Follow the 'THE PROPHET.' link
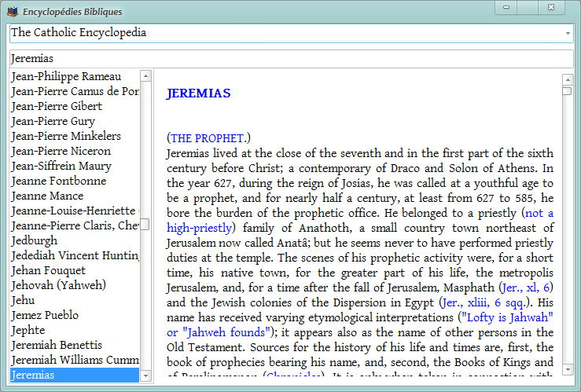Image resolution: width=581 pixels, height=392 pixels. tap(208, 138)
